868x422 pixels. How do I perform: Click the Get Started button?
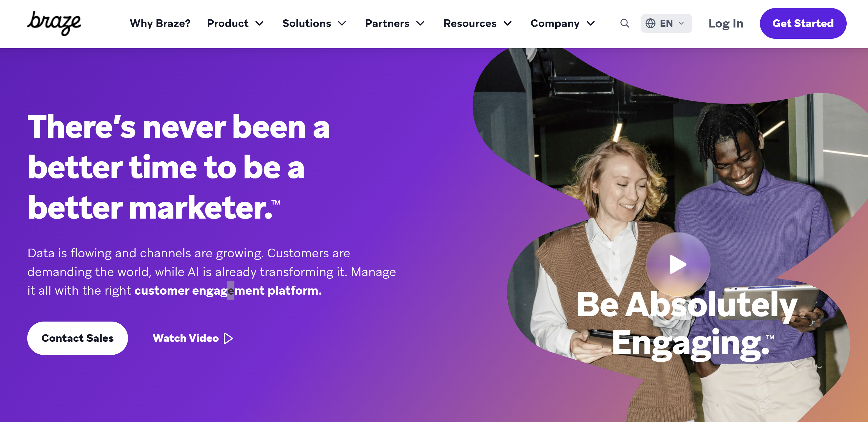(x=803, y=23)
